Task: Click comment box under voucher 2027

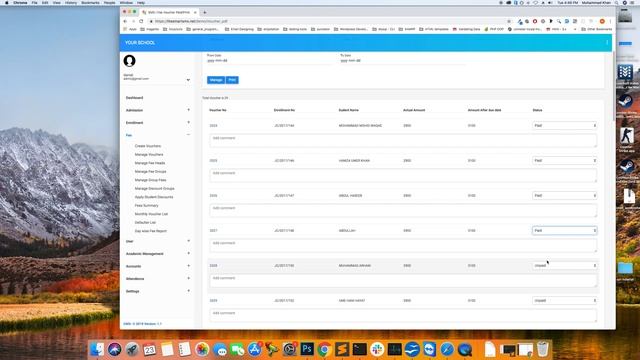Action: 403,245
